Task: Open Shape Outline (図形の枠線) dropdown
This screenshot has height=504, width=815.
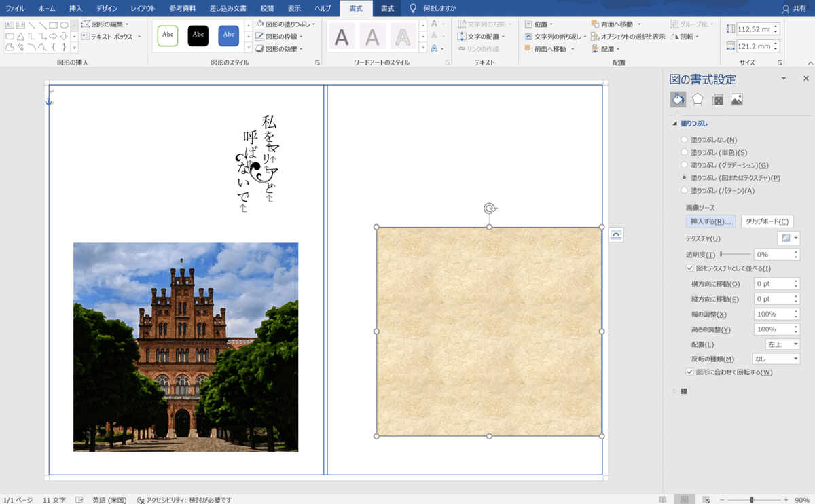Action: click(279, 37)
